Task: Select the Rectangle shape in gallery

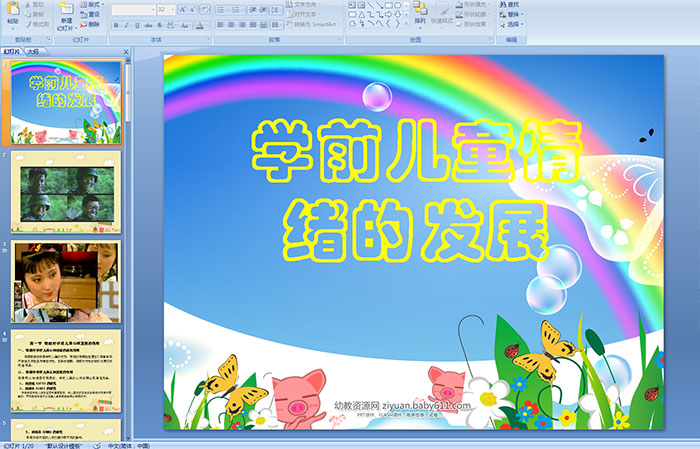Action: [389, 5]
